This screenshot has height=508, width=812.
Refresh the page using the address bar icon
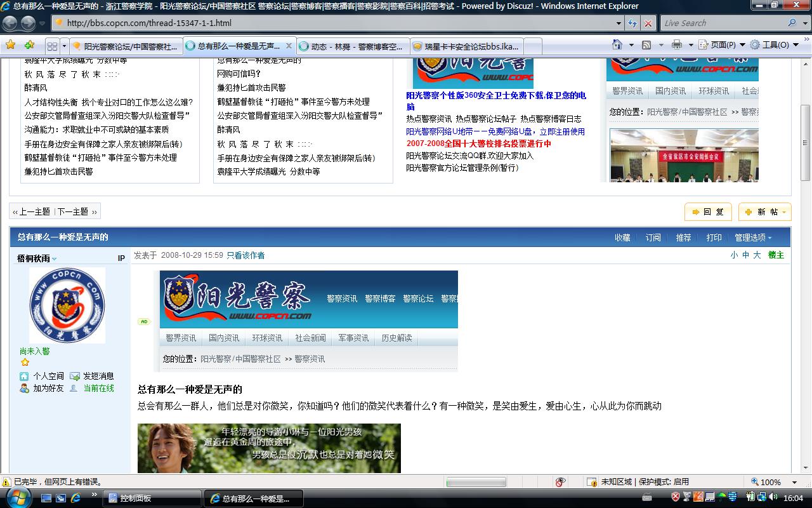[632, 23]
